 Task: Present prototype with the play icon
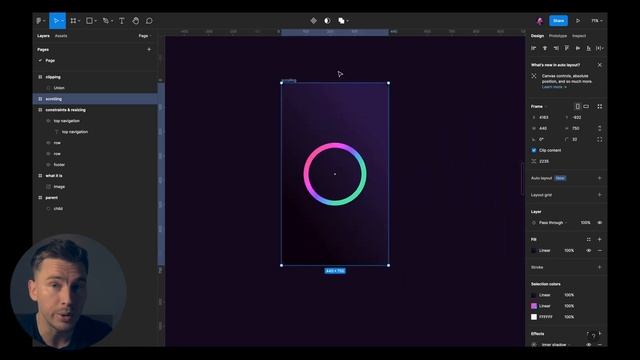tap(578, 21)
